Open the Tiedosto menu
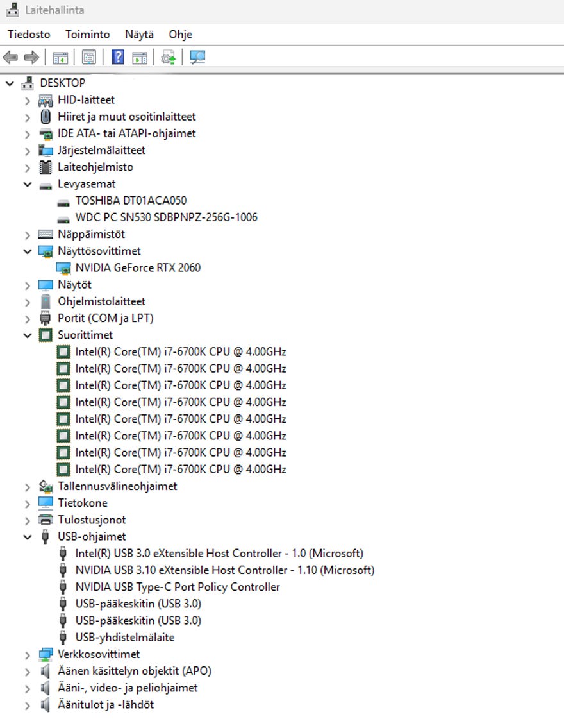This screenshot has height=728, width=564. coord(29,35)
